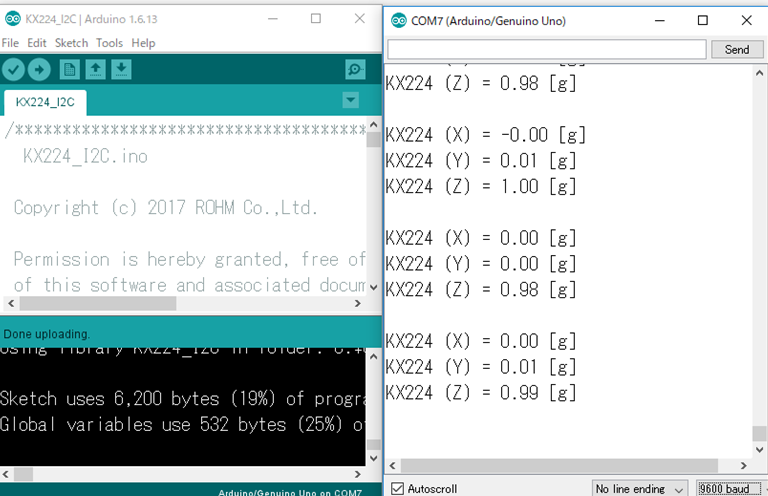The height and width of the screenshot is (496, 768).
Task: Open the 9600 baud rate dropdown
Action: point(730,488)
